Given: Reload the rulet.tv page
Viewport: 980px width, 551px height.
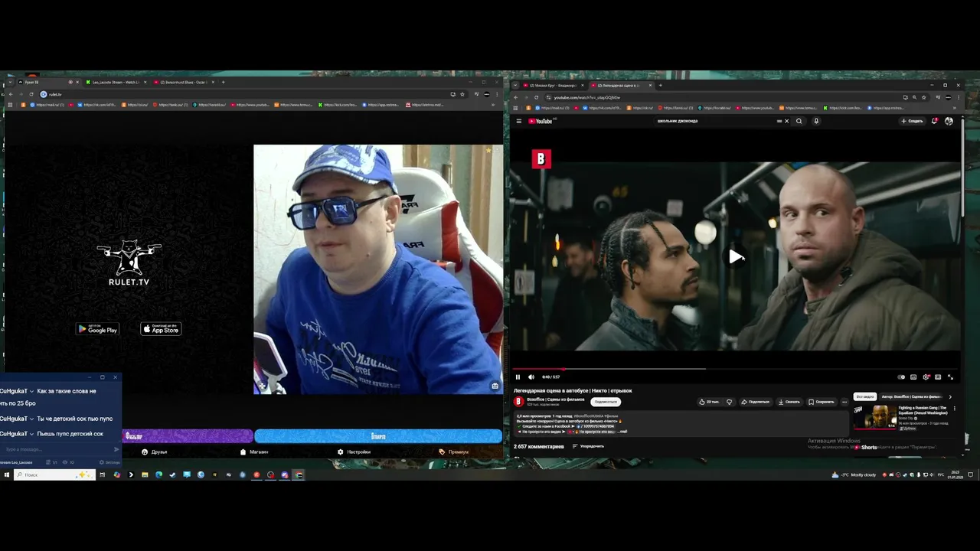Looking at the screenshot, I should pyautogui.click(x=31, y=94).
